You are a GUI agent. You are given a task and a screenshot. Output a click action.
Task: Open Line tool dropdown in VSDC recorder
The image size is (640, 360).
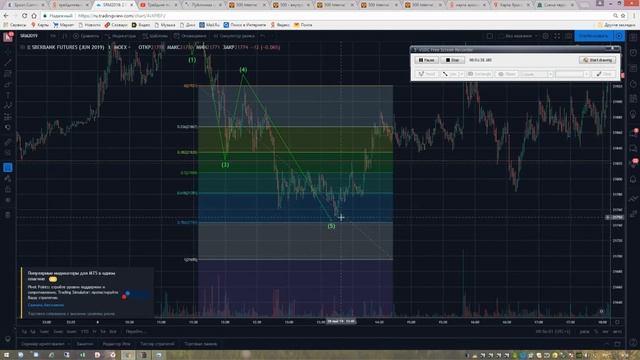462,74
